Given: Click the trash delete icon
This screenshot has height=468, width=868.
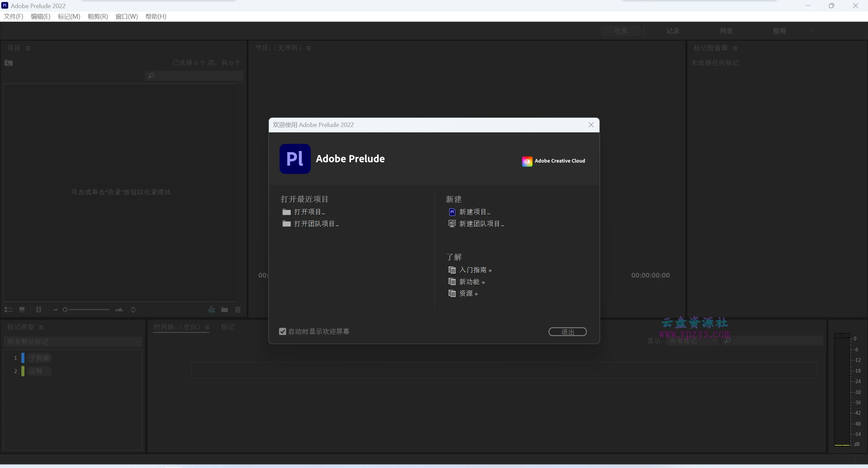Looking at the screenshot, I should point(238,310).
